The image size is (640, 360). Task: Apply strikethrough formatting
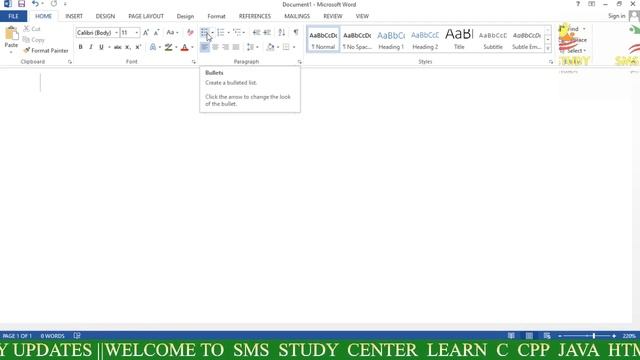coord(118,47)
